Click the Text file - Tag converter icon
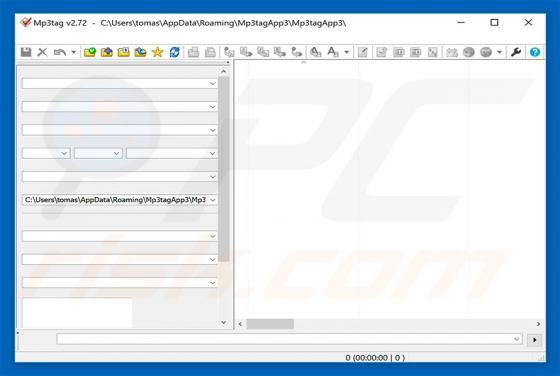The image size is (560, 376). (x=280, y=52)
